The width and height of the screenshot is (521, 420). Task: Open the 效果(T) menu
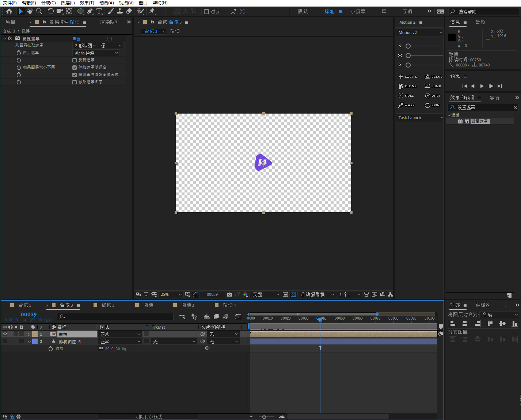(87, 3)
